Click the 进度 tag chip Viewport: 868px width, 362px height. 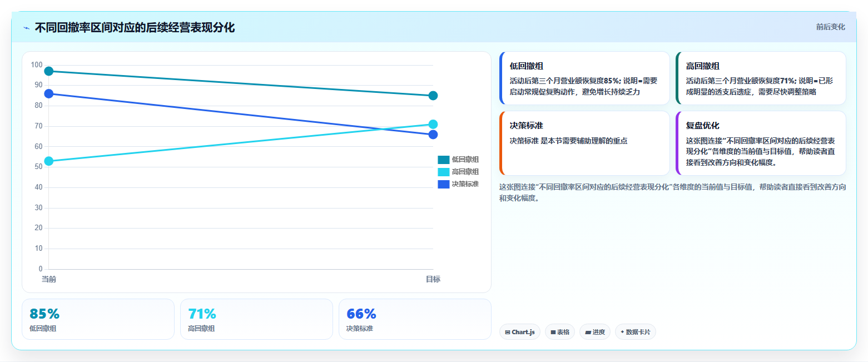click(595, 332)
